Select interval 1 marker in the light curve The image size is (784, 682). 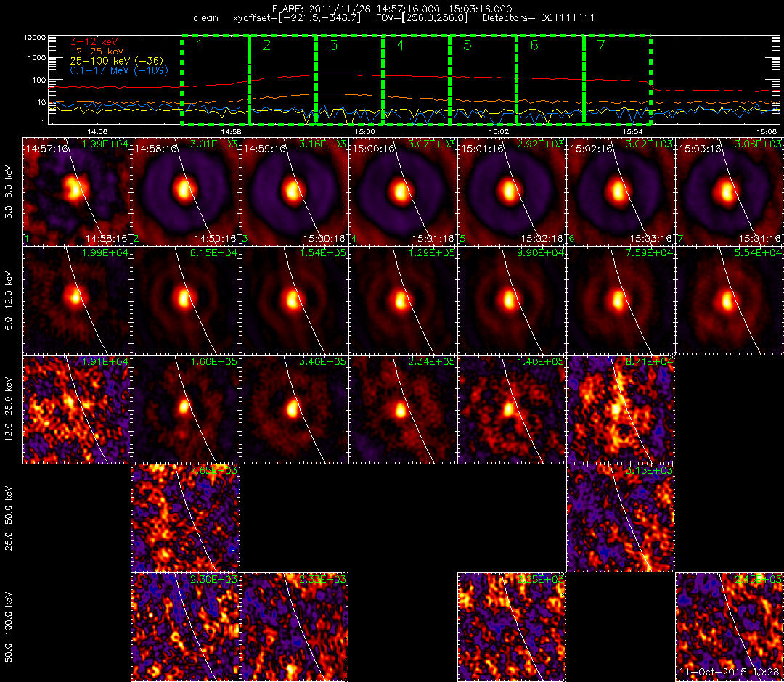click(200, 45)
